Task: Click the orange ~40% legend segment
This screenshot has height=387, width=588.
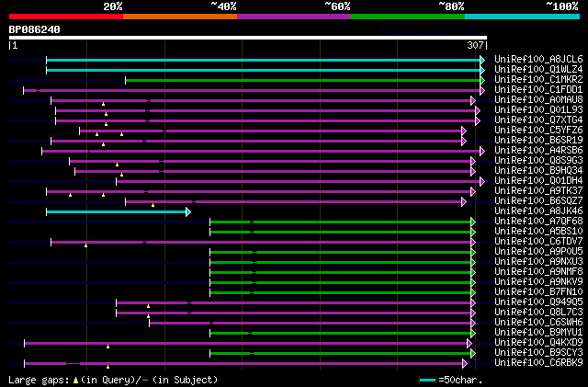Action: [180, 17]
